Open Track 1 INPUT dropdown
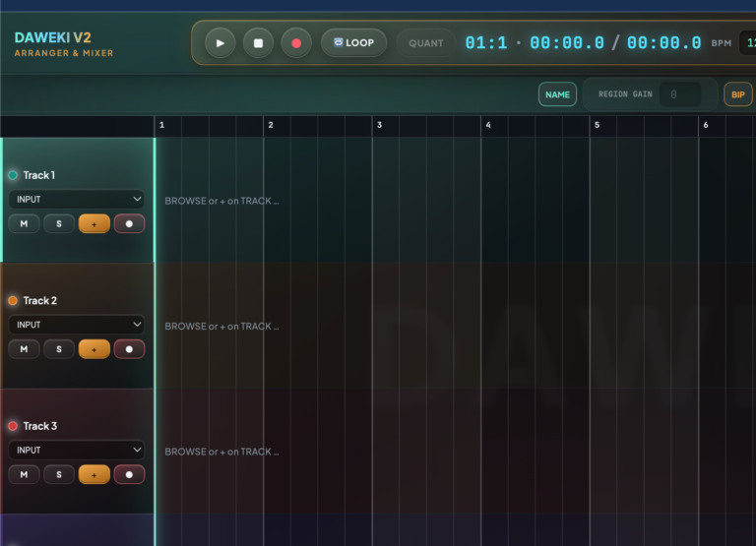Image resolution: width=756 pixels, height=546 pixels. coord(77,199)
